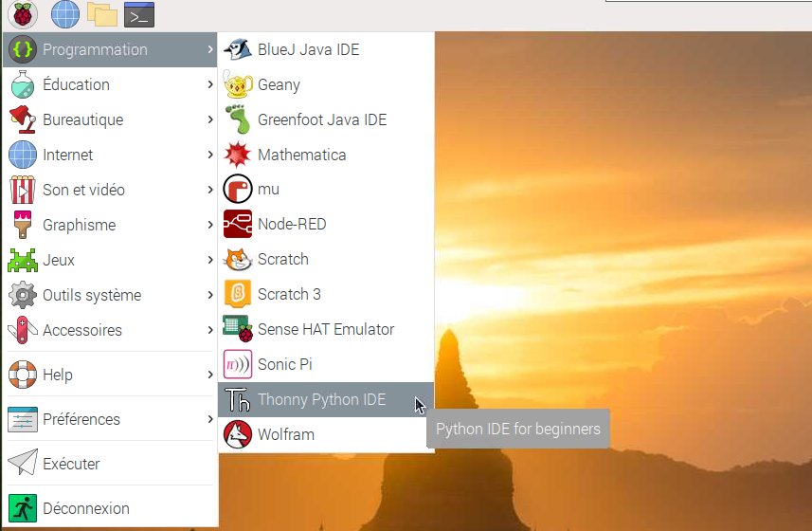Open the Préférences category
Viewport: 812px width, 531px height.
110,419
